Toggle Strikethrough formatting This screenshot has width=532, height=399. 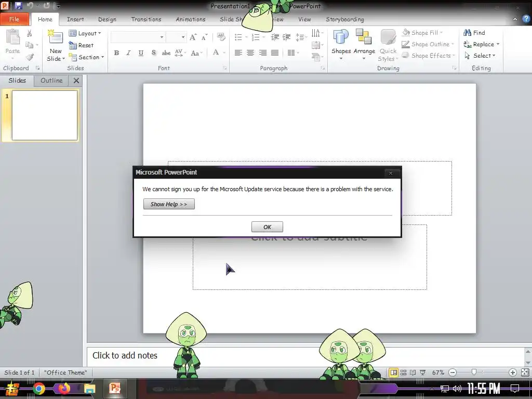pos(166,52)
